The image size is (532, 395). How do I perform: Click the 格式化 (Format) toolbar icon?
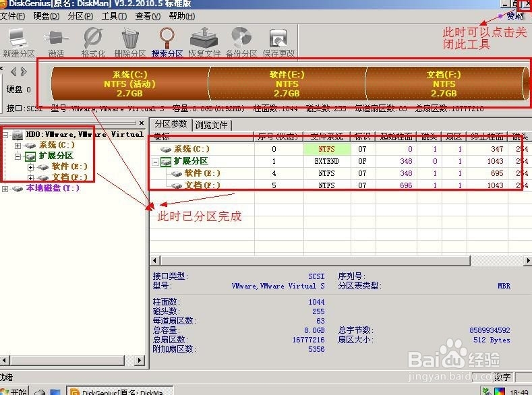93,42
